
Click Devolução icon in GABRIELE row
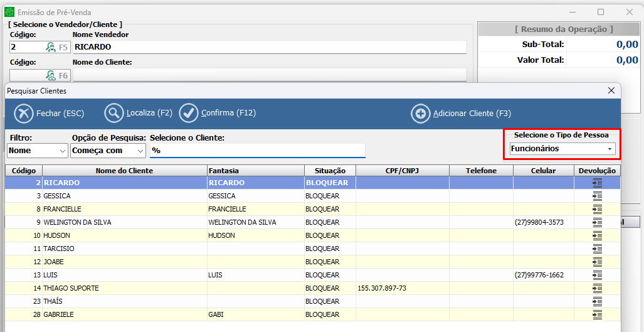pos(597,314)
